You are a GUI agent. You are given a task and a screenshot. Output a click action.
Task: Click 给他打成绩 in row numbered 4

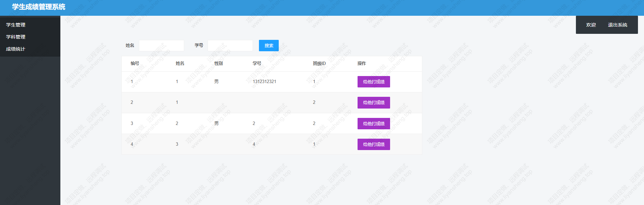(x=374, y=144)
